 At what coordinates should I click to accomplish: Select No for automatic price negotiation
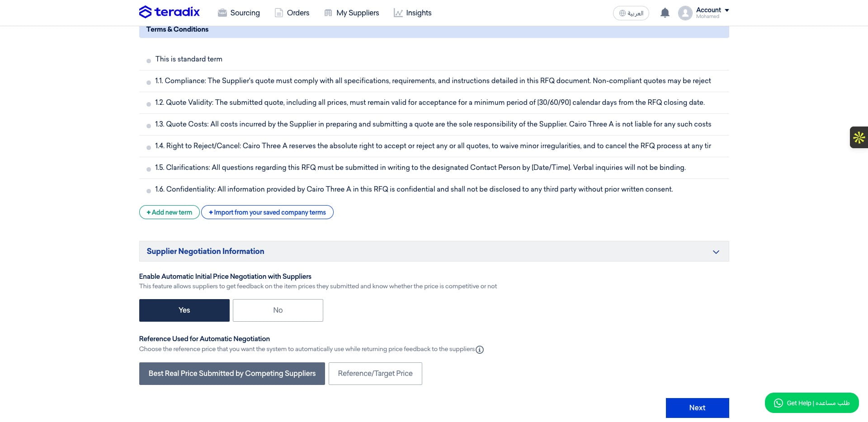(x=278, y=310)
